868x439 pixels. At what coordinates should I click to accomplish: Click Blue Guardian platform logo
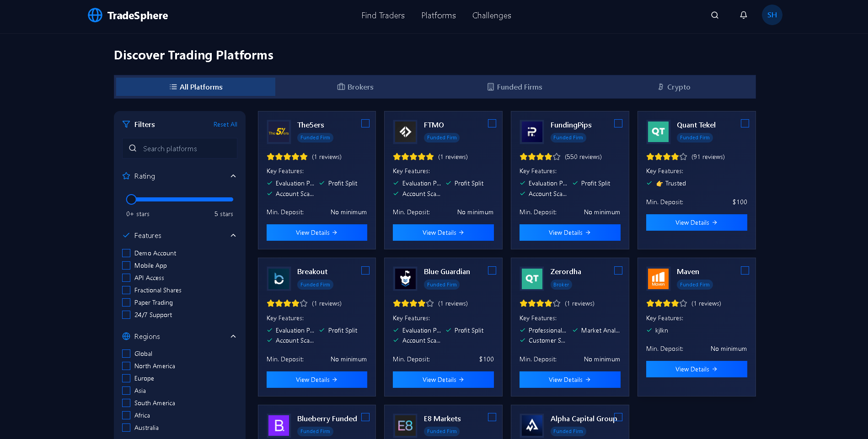coord(405,279)
